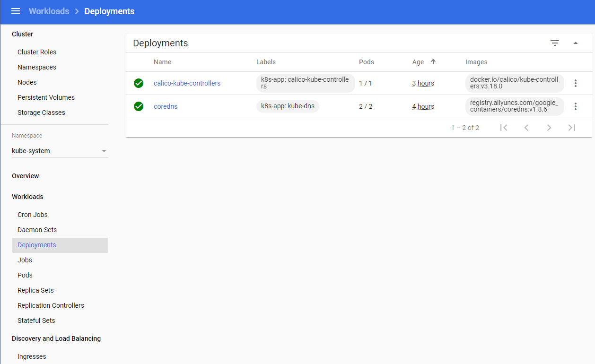Viewport: 595px width, 364px height.
Task: Sort by the Name column header
Action: point(162,62)
